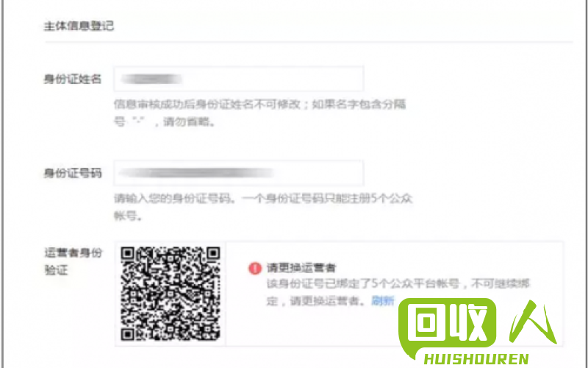This screenshot has width=588, height=368.
Task: Focus the 身份证姓名 input field
Action: click(x=239, y=79)
